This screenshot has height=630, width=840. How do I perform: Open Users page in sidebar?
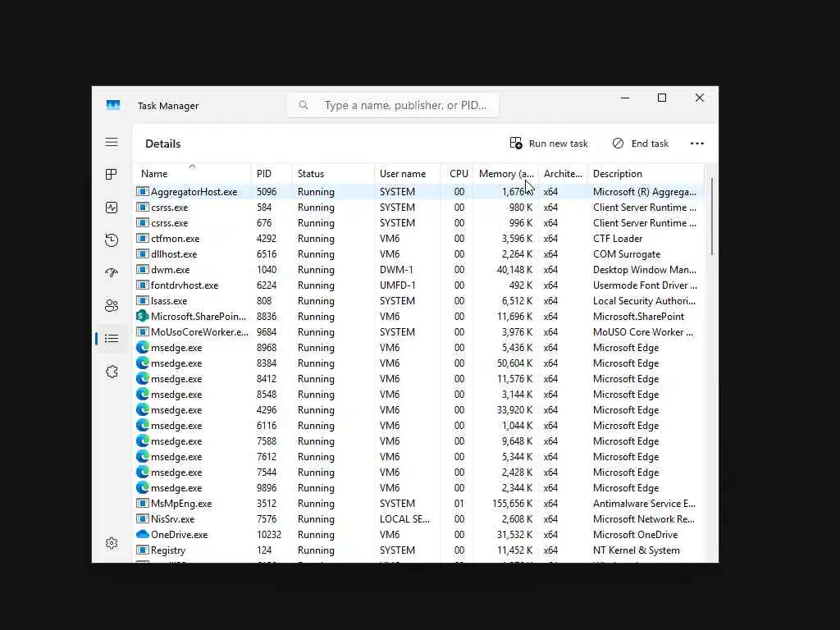point(112,306)
